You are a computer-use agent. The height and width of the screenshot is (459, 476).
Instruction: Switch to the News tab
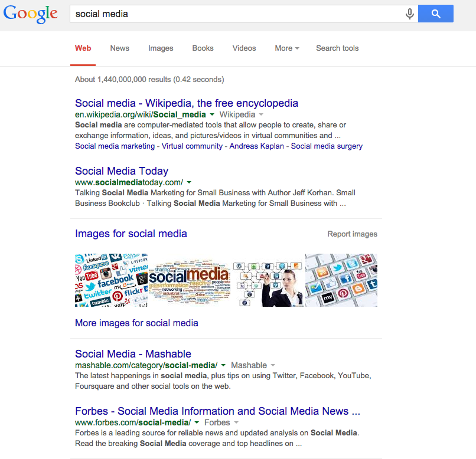coord(120,48)
